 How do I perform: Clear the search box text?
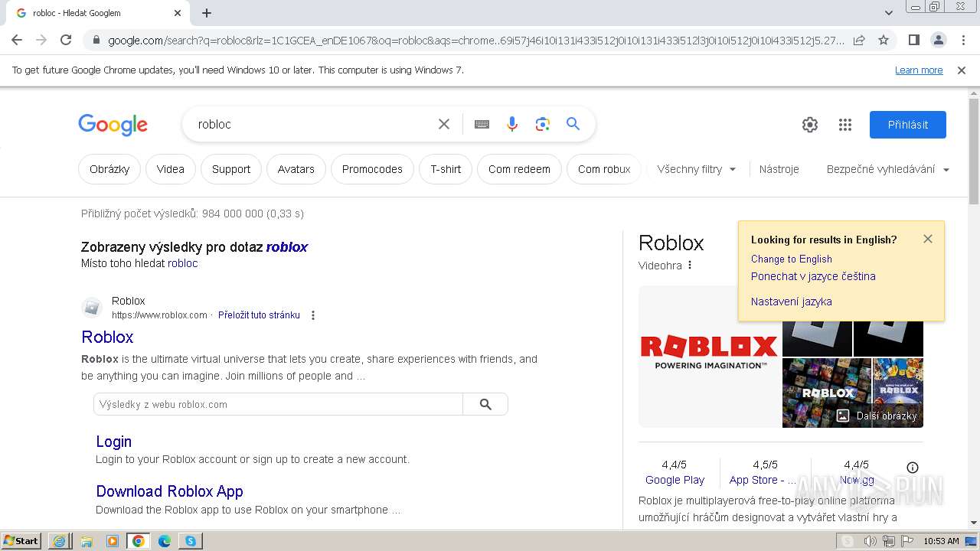tap(443, 124)
